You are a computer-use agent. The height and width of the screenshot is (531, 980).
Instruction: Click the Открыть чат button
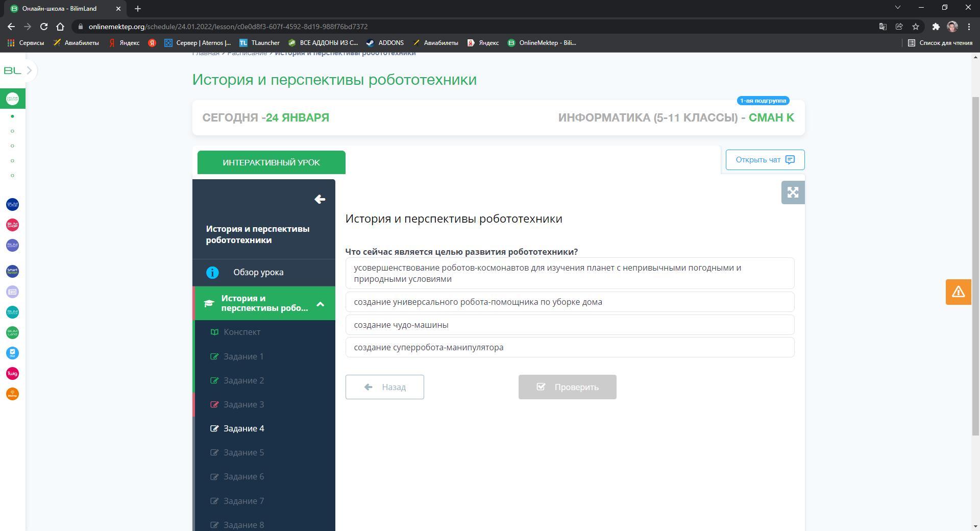click(x=765, y=160)
